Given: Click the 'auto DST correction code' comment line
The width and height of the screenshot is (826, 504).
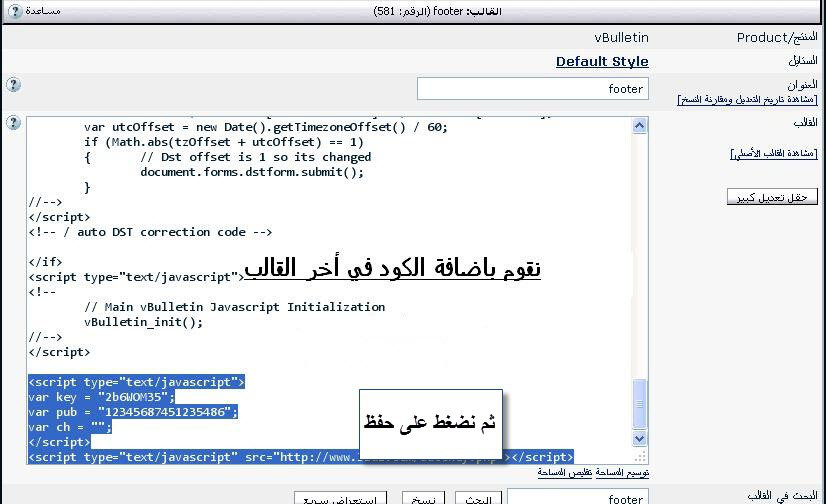Looking at the screenshot, I should [150, 232].
